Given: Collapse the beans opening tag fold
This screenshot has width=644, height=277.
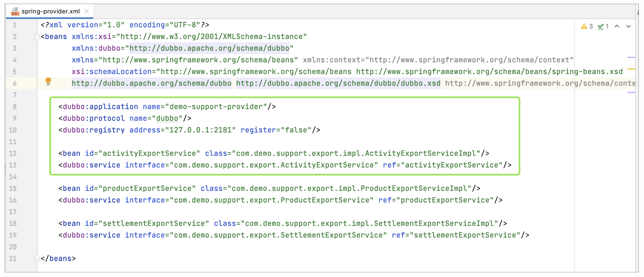Looking at the screenshot, I should 37,37.
